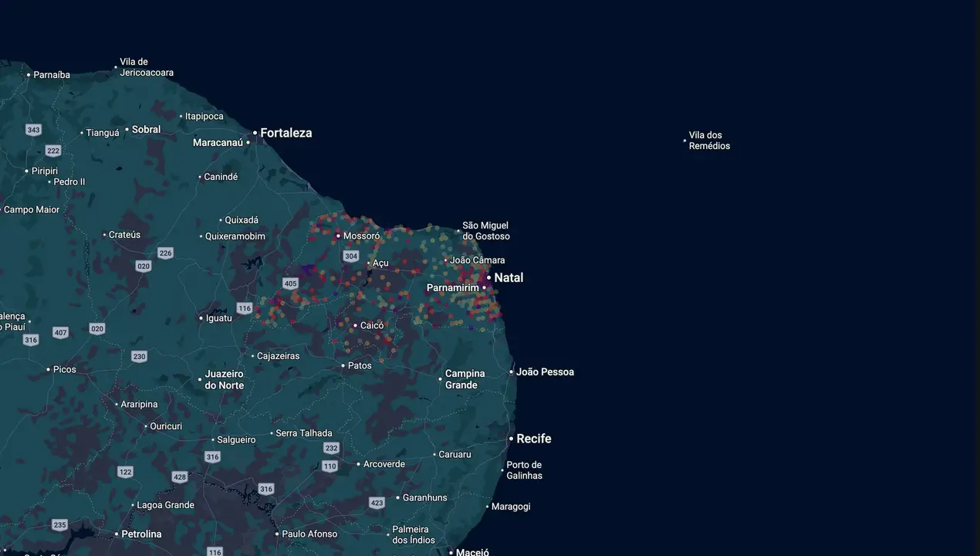Click the Crateús town label
Screen dimensions: 980x556
click(125, 235)
